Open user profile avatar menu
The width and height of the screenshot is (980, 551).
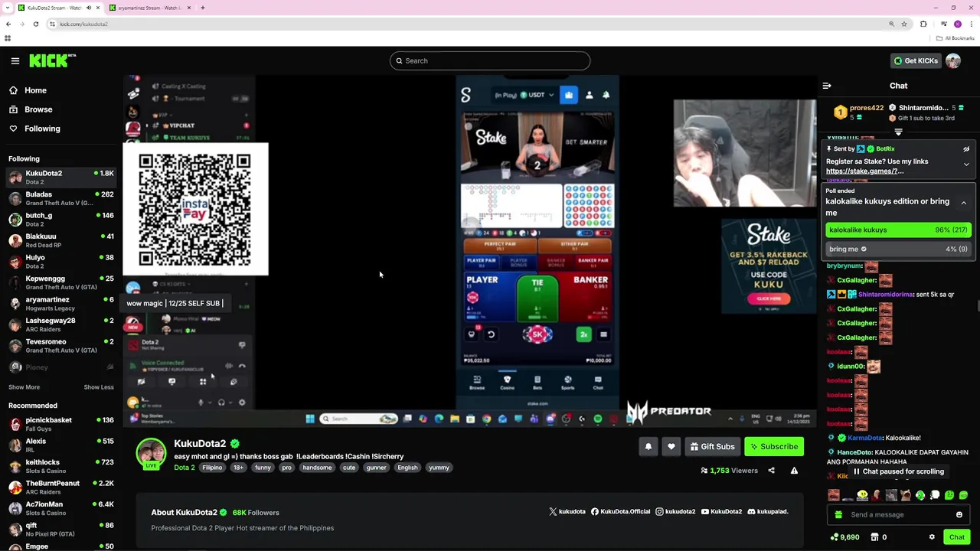click(x=953, y=60)
